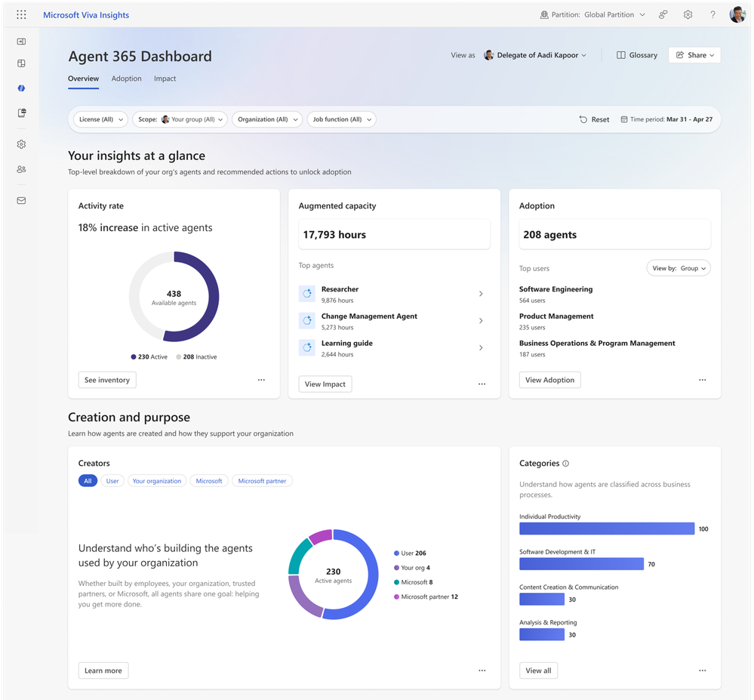Open the sidebar dashboard grid icon

(x=21, y=63)
